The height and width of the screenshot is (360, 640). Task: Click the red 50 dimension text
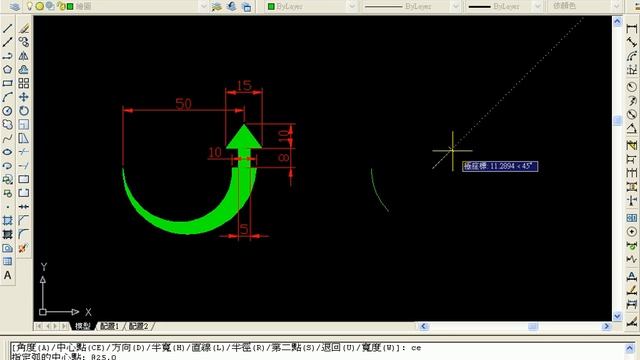(x=183, y=104)
